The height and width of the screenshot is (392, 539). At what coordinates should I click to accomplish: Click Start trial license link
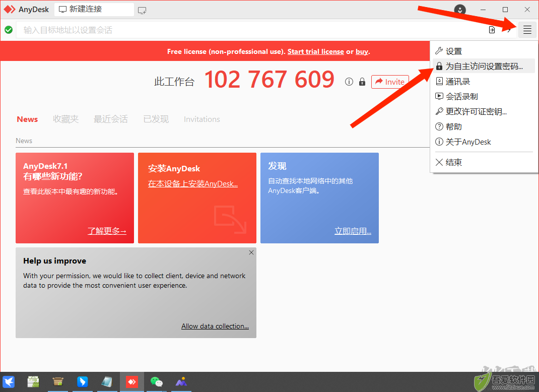(x=315, y=51)
